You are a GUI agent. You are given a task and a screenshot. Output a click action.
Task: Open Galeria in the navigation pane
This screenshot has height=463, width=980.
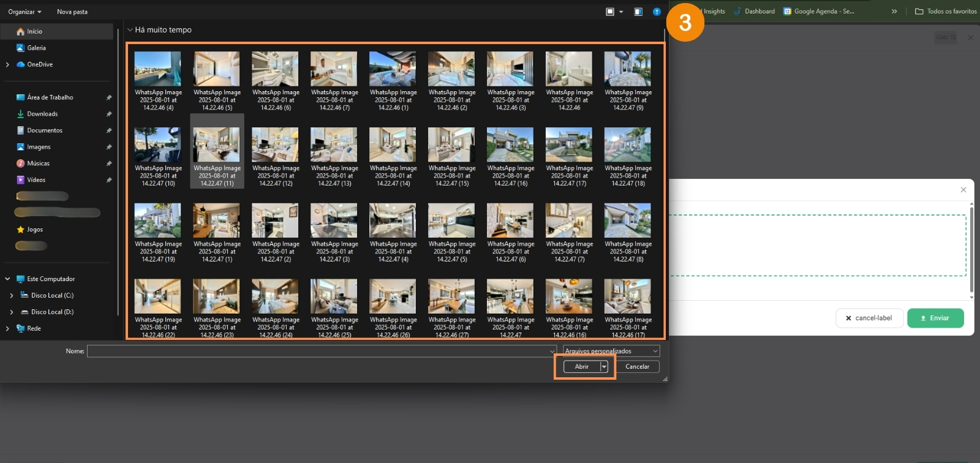(x=36, y=48)
